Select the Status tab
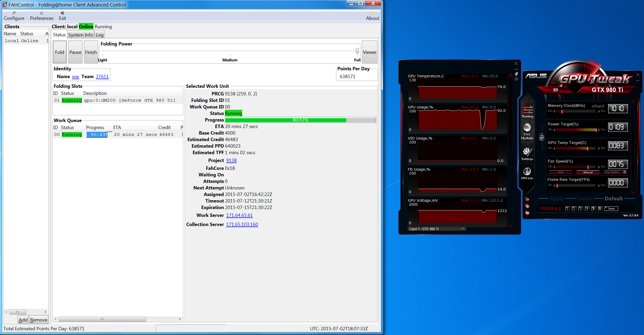This screenshot has height=335, width=644. point(59,34)
